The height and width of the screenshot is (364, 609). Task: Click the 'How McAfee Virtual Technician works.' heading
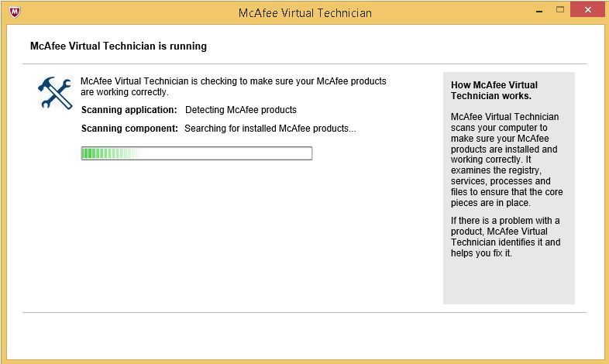point(494,91)
